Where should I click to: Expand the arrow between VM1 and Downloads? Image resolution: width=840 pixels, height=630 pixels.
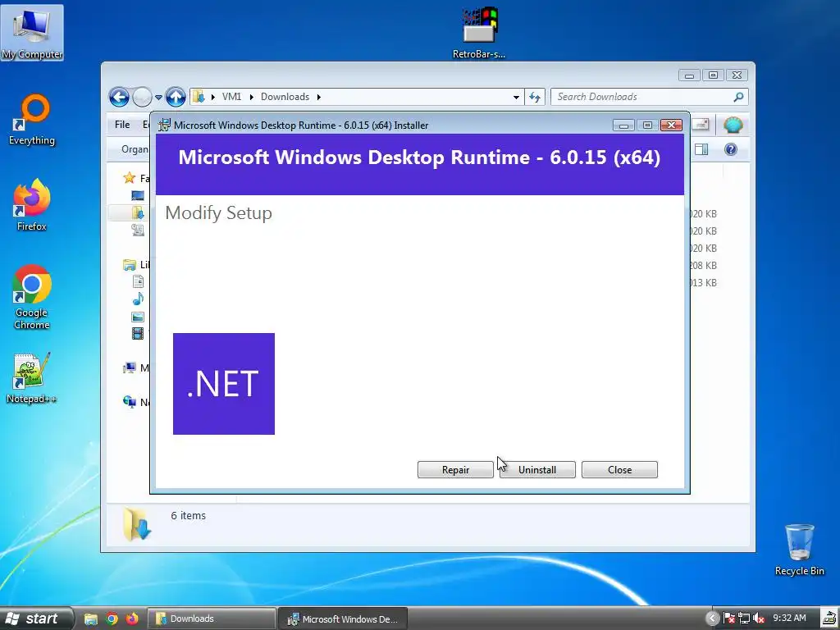coord(251,97)
